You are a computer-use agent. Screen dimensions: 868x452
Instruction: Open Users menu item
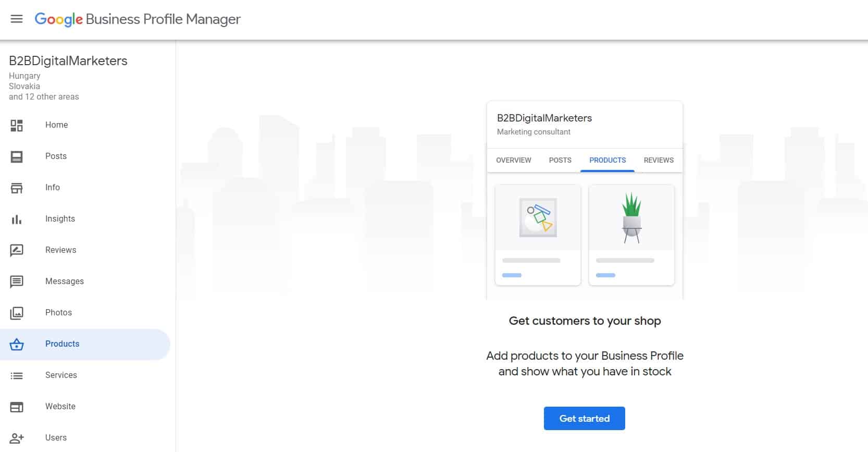pos(85,437)
